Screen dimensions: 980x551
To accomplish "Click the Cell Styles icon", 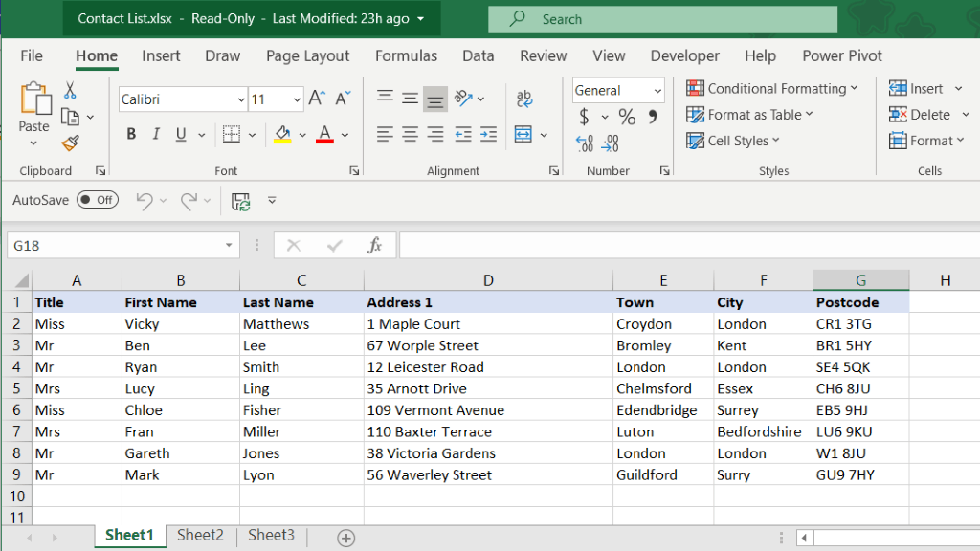I will click(x=733, y=141).
